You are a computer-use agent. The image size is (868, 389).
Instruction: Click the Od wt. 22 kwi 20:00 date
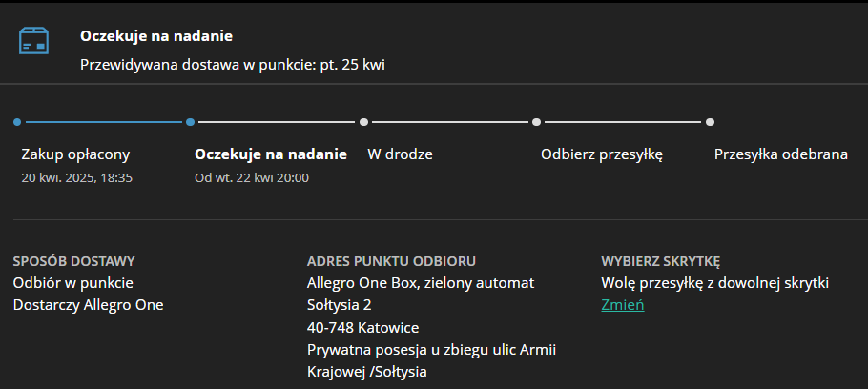(252, 177)
